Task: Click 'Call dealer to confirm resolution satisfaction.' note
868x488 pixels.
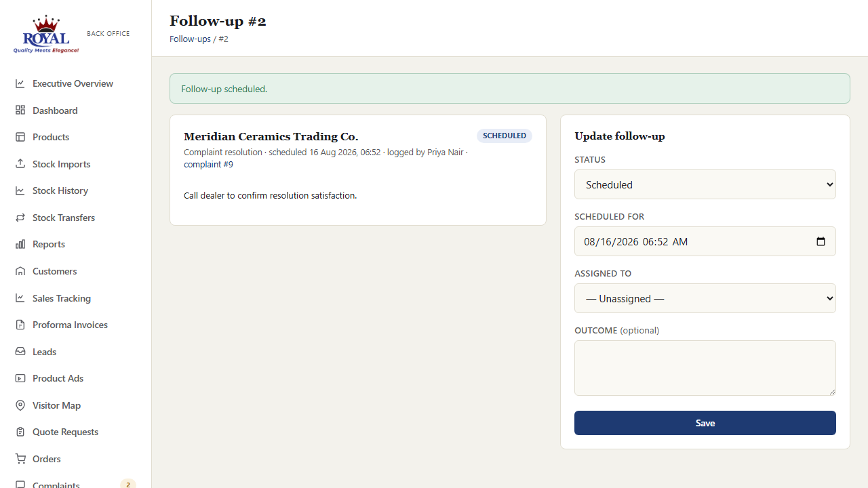Action: 270,195
